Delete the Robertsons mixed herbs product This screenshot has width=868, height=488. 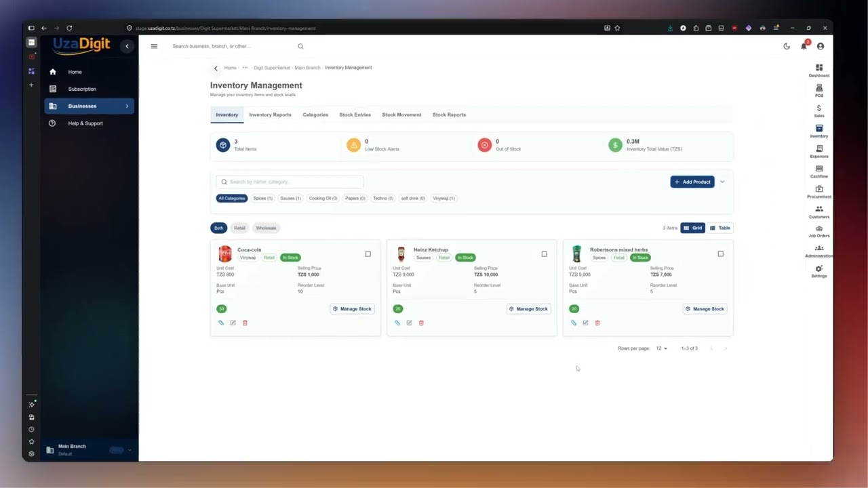point(597,323)
